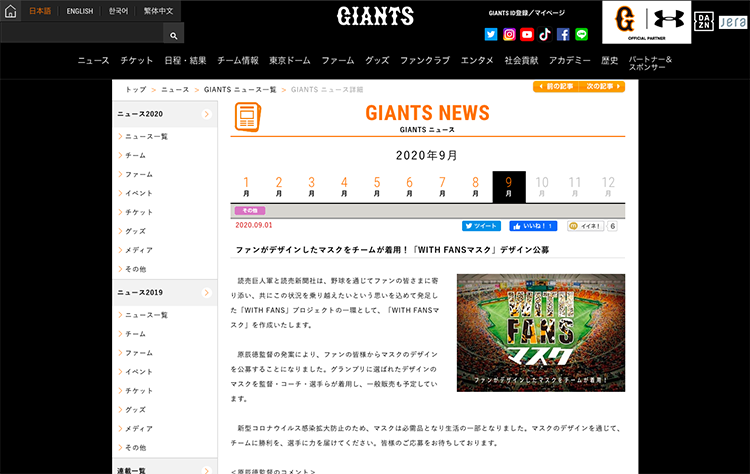Click the DAZN sponsor logo

(x=704, y=22)
